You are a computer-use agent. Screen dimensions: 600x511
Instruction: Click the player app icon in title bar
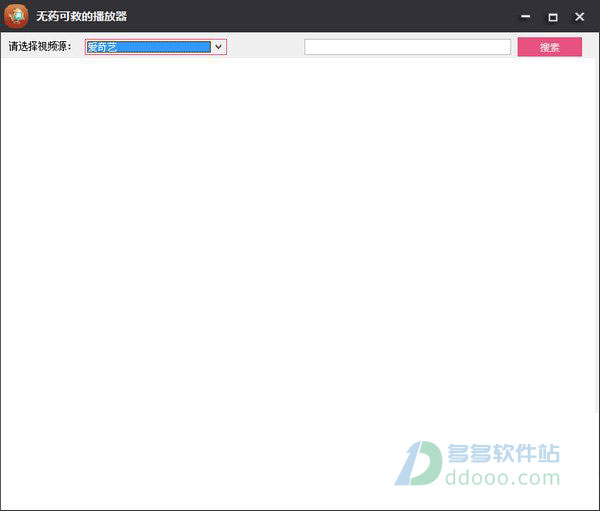(x=16, y=16)
